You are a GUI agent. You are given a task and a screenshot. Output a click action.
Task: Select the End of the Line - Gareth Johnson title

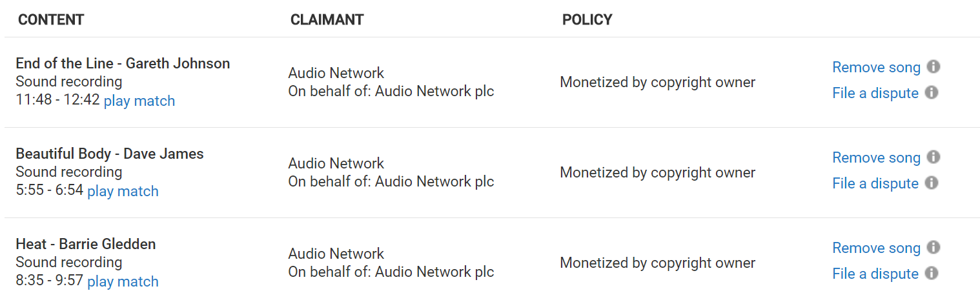click(123, 63)
